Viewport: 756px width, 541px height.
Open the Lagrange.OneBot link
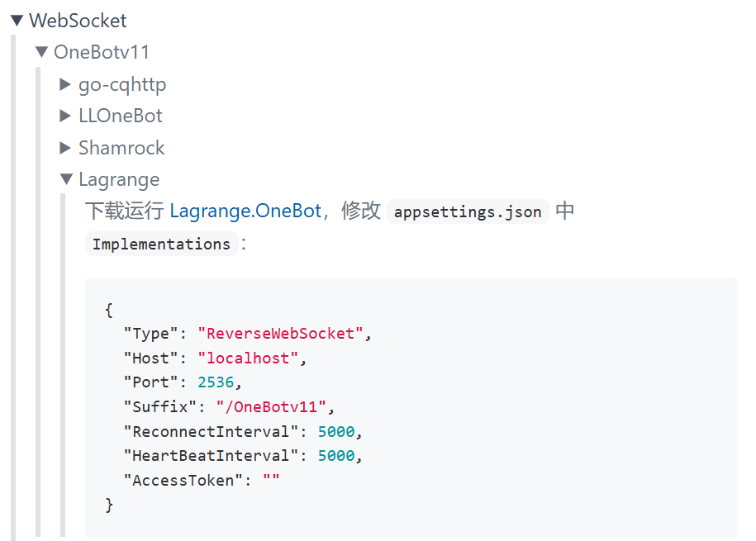point(245,211)
